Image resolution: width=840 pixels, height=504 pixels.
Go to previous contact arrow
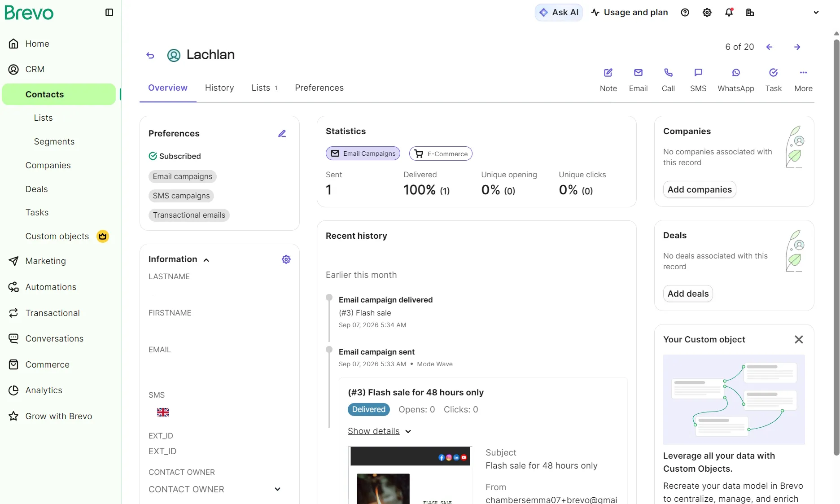point(770,47)
